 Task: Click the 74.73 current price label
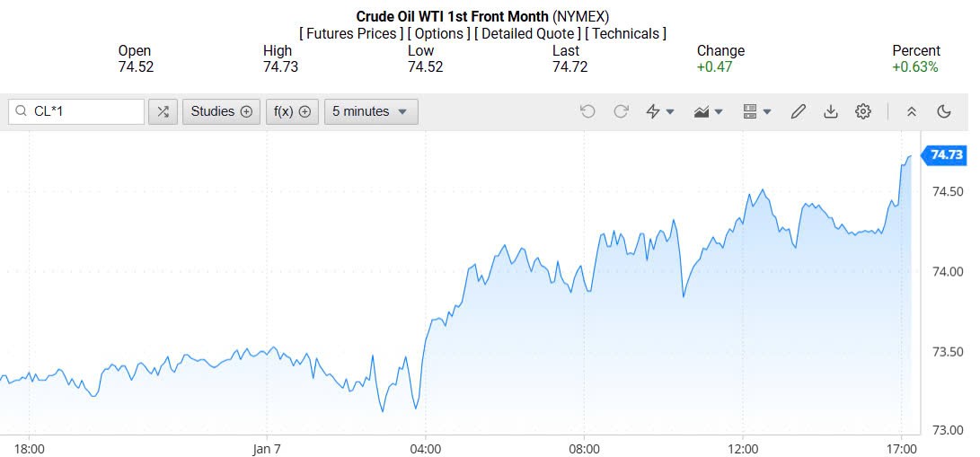(x=946, y=154)
